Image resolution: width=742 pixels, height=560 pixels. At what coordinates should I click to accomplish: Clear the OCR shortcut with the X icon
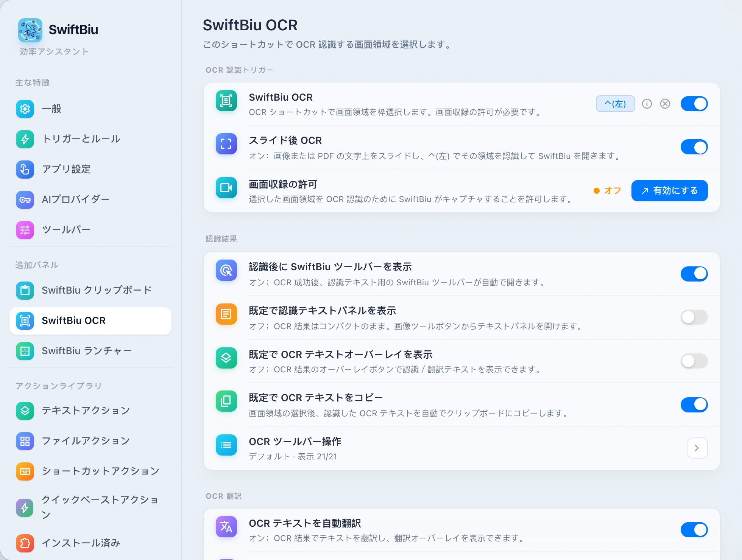pos(665,104)
